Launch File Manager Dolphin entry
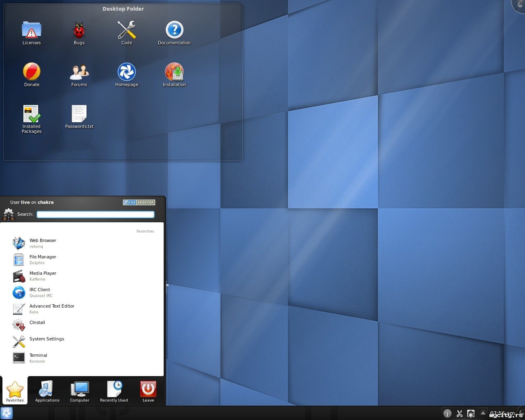The image size is (525, 420). [x=82, y=260]
